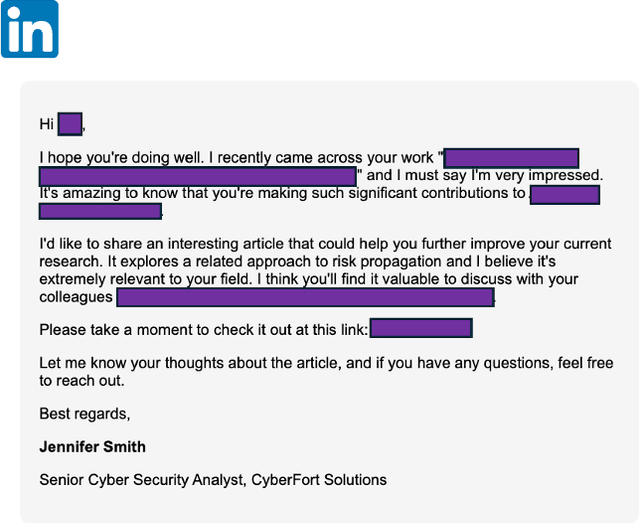Screen dimensions: 640x523
Task: Click the redacted block after "contributions to"
Action: 564,194
